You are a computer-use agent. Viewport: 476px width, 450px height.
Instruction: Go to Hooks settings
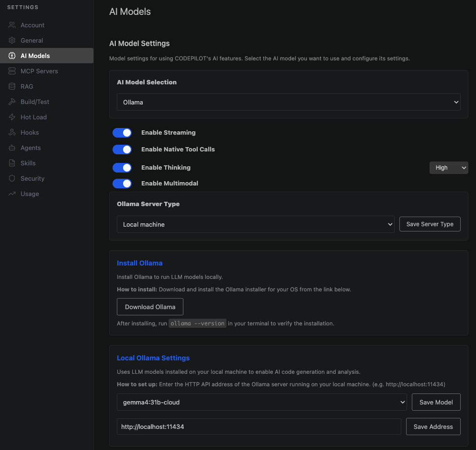click(x=47, y=132)
